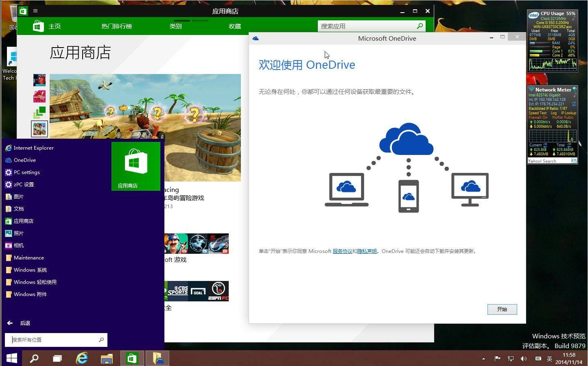Click the globe icon on Network Meter
This screenshot has height=366, width=588.
point(575,89)
